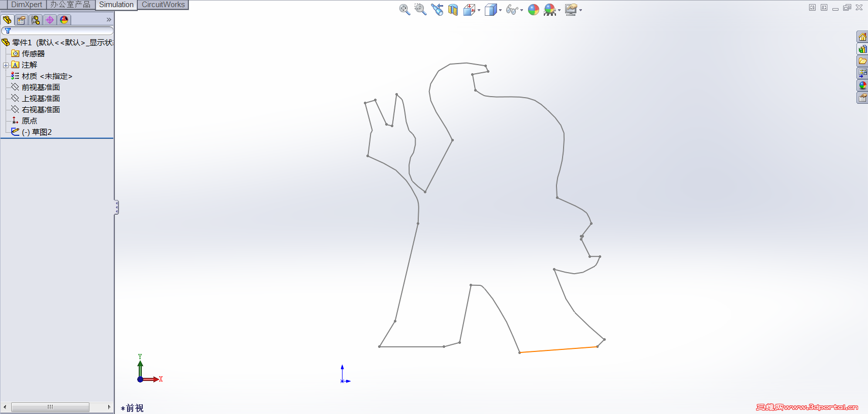Select the orange highlighted sketch line
This screenshot has width=868, height=414.
[558, 349]
